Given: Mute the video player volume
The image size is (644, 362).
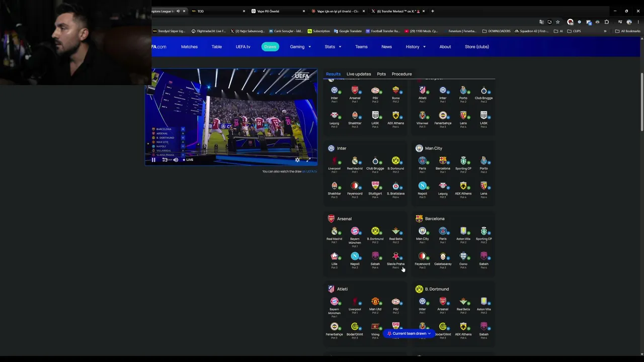Looking at the screenshot, I should pyautogui.click(x=176, y=160).
